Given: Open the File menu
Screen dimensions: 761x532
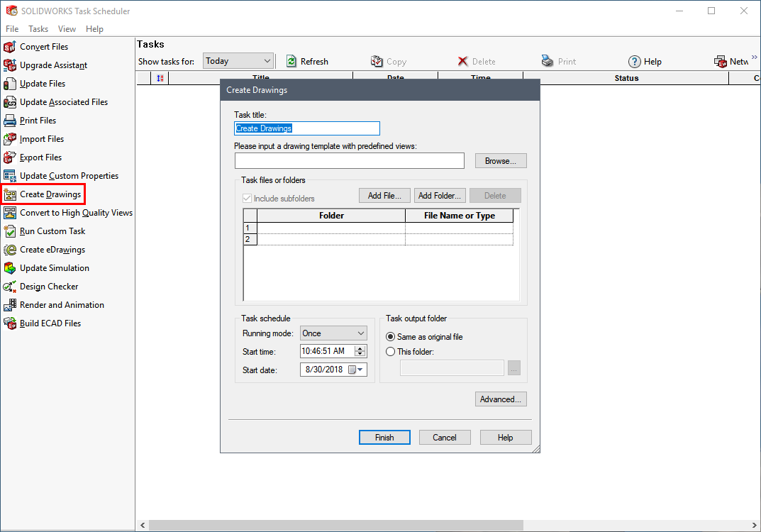Looking at the screenshot, I should click(12, 29).
